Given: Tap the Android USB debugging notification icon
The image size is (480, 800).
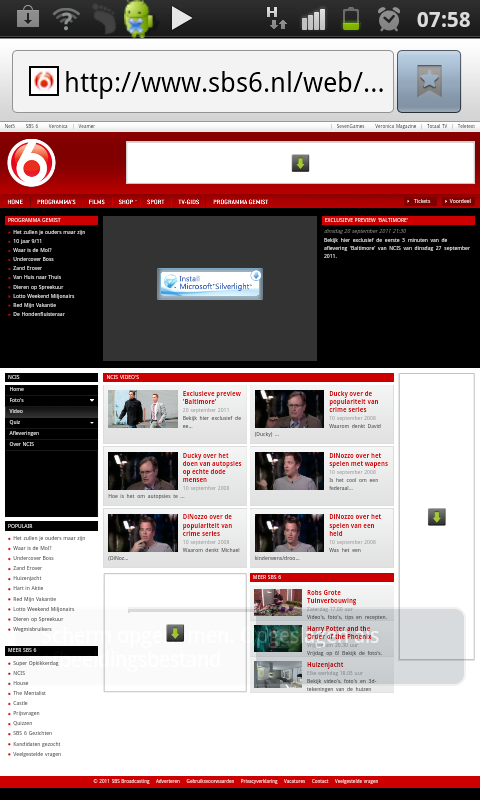Looking at the screenshot, I should (x=138, y=18).
